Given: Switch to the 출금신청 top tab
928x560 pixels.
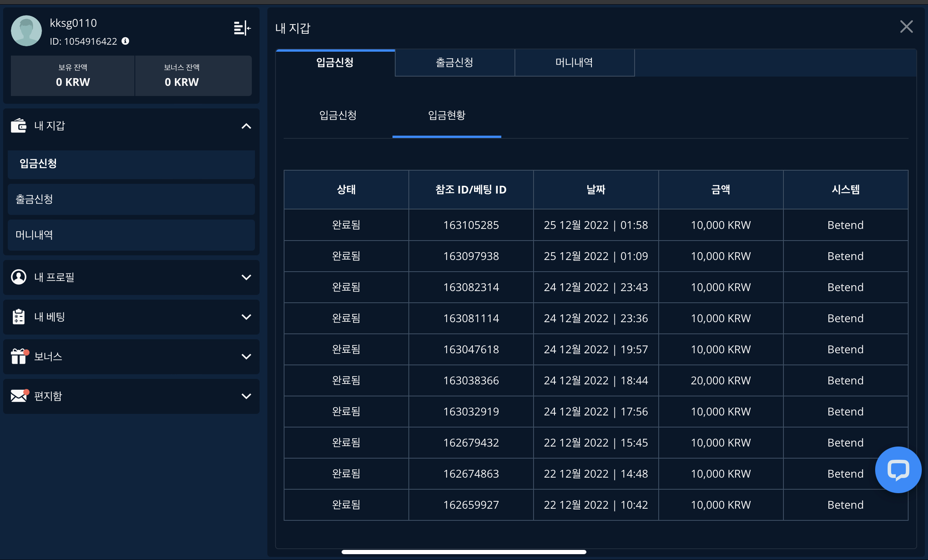Looking at the screenshot, I should [x=454, y=63].
